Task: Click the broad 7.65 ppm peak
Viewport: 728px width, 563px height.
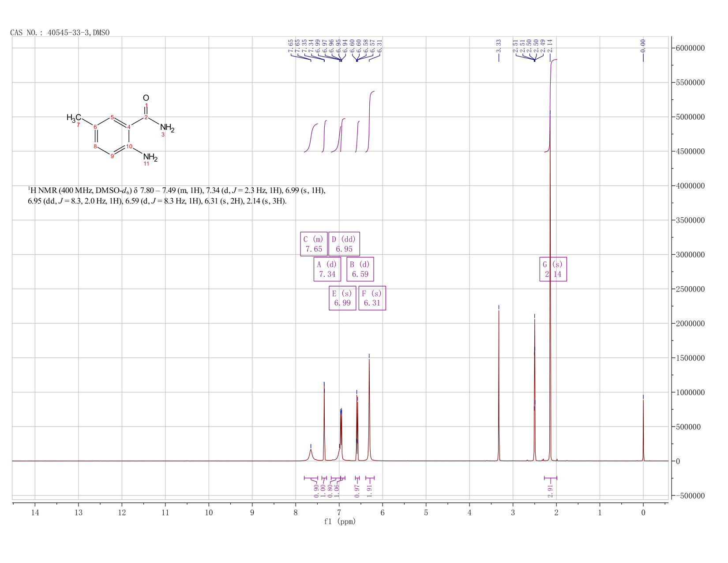Action: [x=311, y=455]
